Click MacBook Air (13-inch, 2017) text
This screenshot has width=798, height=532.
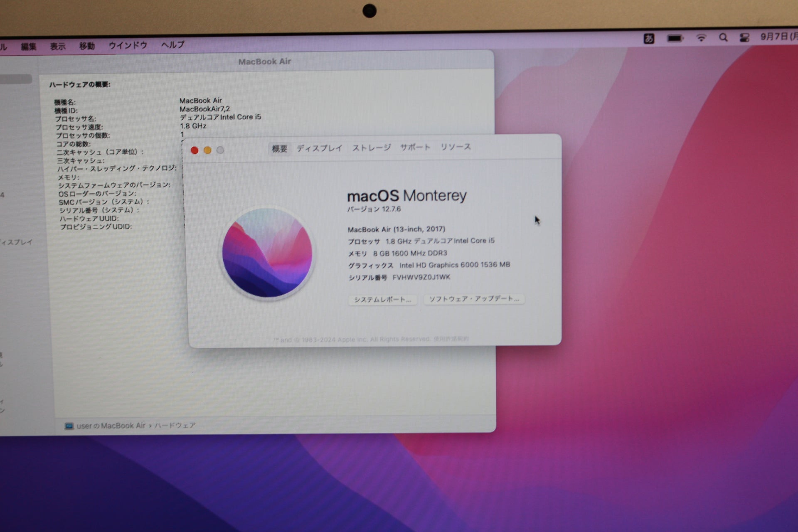(397, 229)
